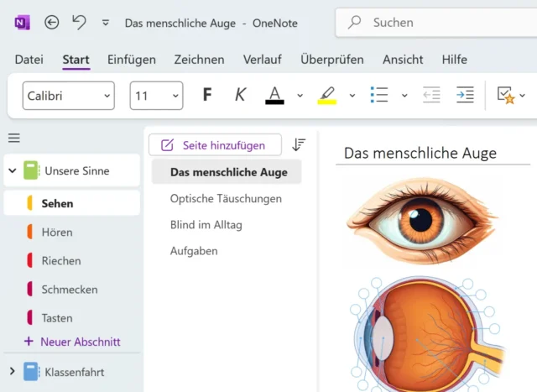The width and height of the screenshot is (537, 392).
Task: Switch to the Zeichnen tab
Action: click(199, 60)
